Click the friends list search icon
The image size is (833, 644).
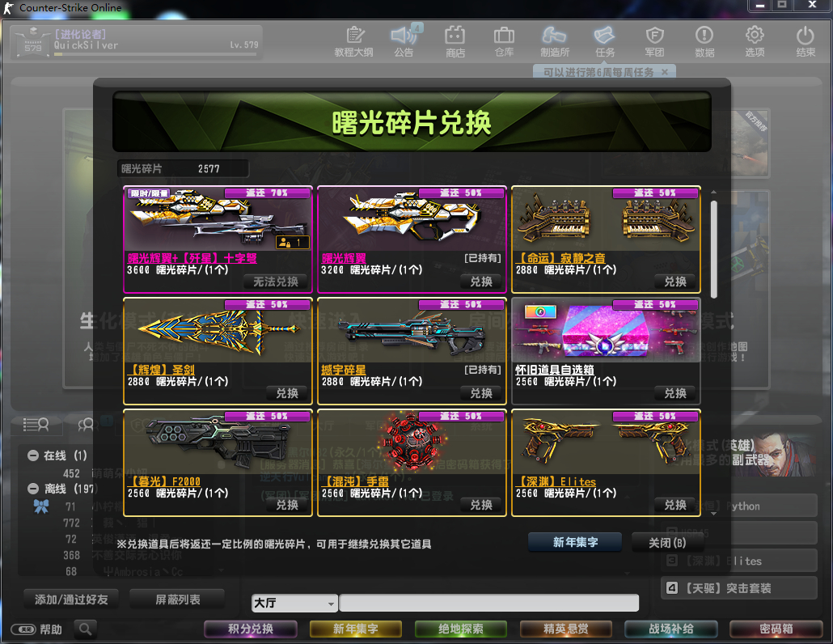coord(36,425)
